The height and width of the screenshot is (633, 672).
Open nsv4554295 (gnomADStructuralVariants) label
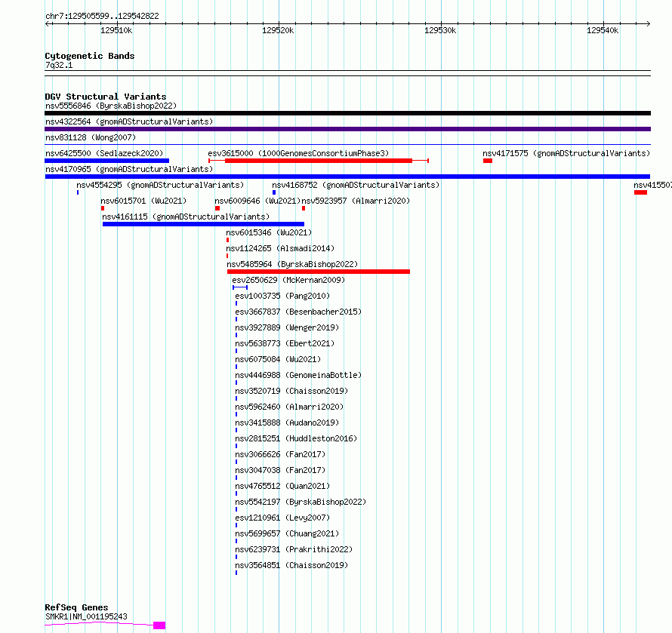pos(160,185)
